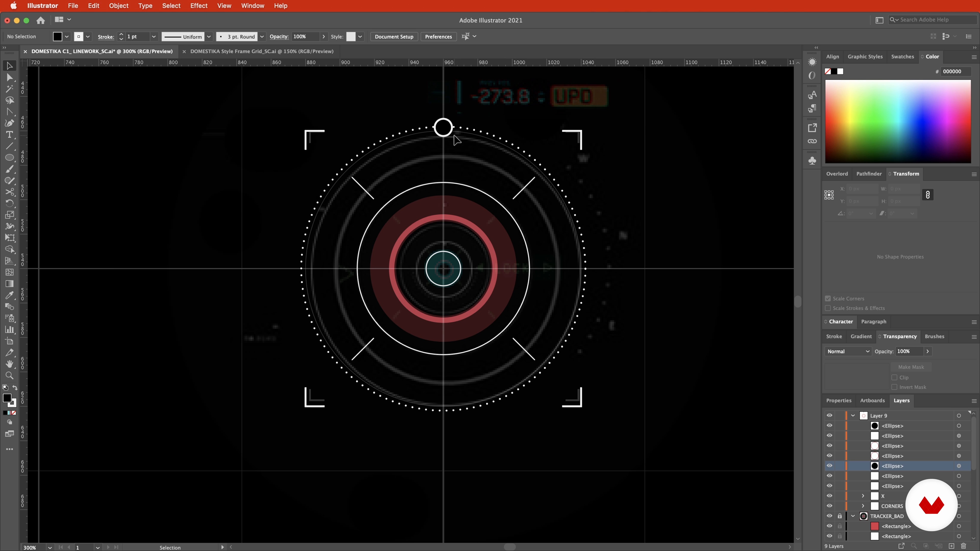Pick a color from the color spectrum
Viewport: 980px width, 551px height.
[x=898, y=122]
